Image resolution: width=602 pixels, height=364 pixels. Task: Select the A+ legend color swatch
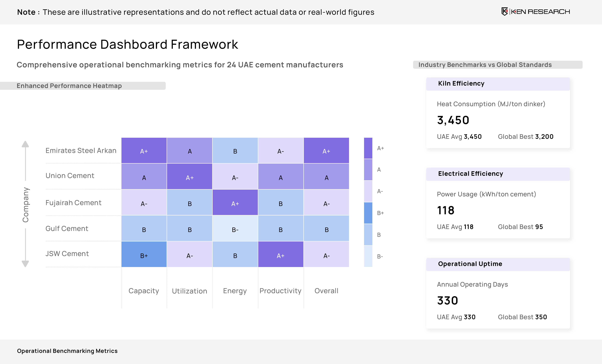pyautogui.click(x=368, y=148)
